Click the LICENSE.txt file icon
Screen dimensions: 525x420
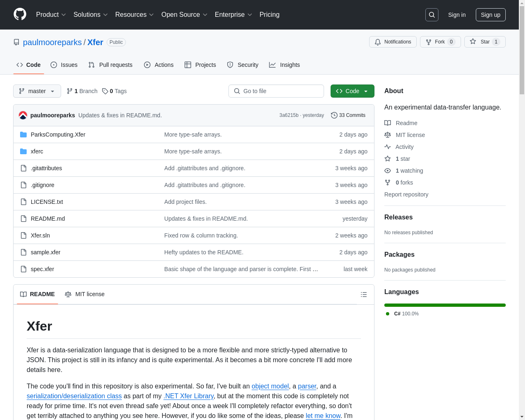pyautogui.click(x=23, y=202)
